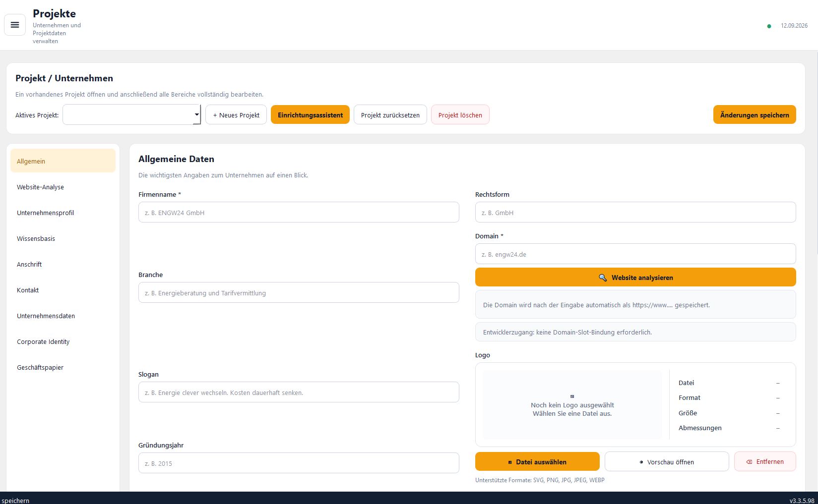Open the Geschäftspapier section

63,367
